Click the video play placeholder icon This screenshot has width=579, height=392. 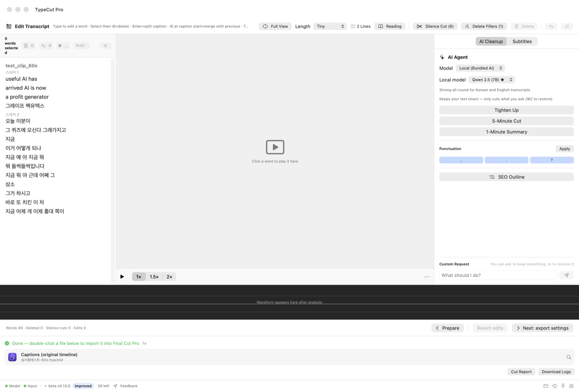(x=275, y=147)
